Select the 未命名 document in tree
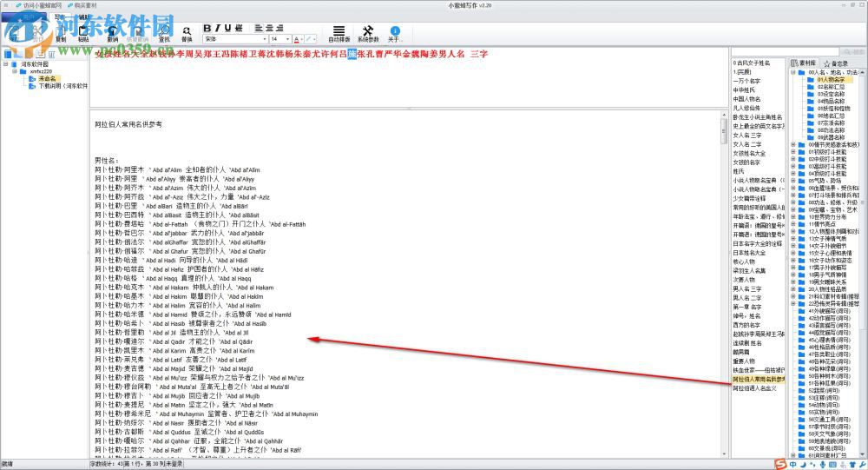The width and height of the screenshot is (868, 470). 47,79
